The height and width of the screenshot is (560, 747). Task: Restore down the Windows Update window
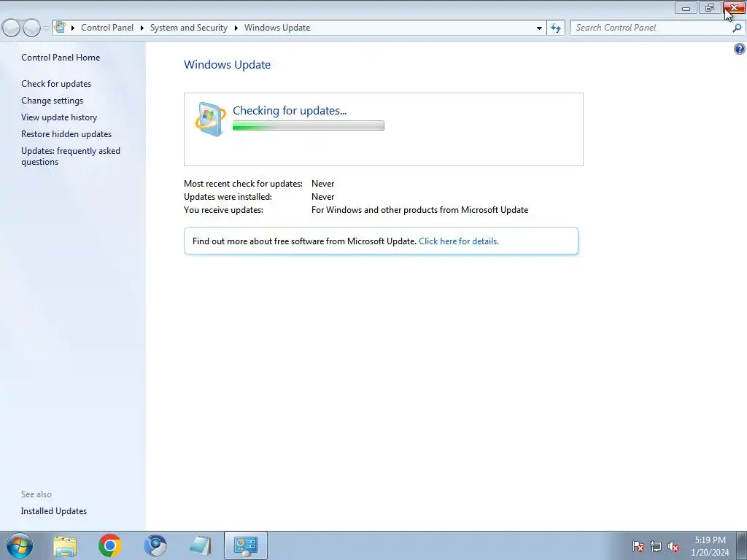click(710, 7)
